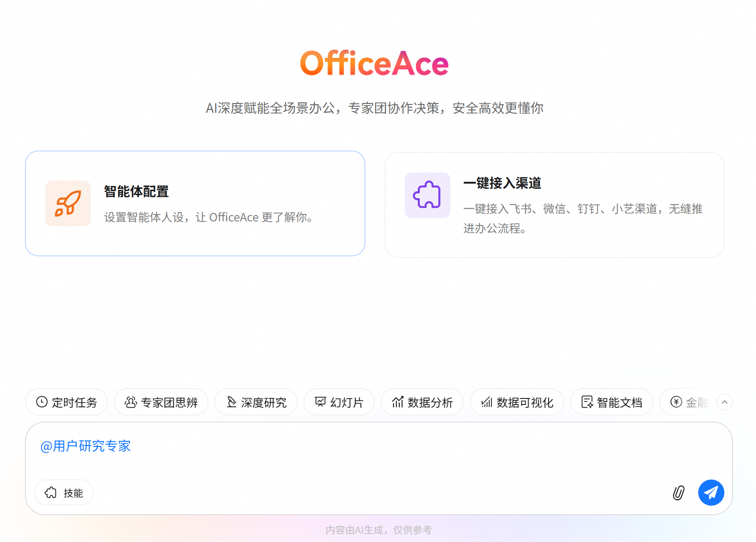Open the 技能 skills button
This screenshot has height=542, width=756.
tap(64, 493)
